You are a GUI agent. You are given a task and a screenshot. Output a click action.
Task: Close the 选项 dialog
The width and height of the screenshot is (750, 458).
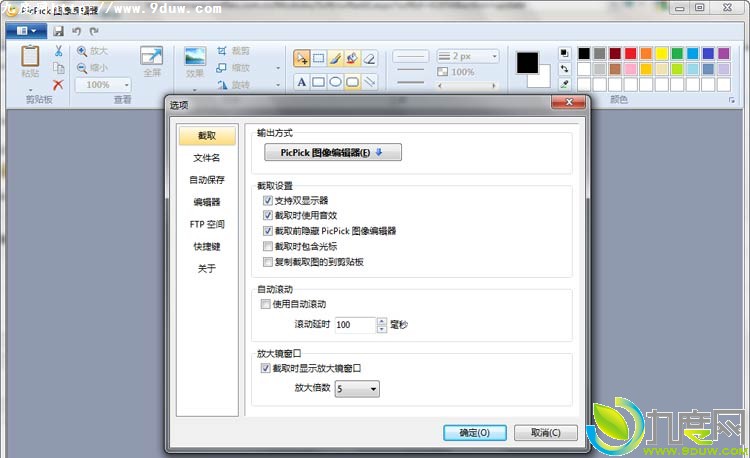(x=568, y=102)
